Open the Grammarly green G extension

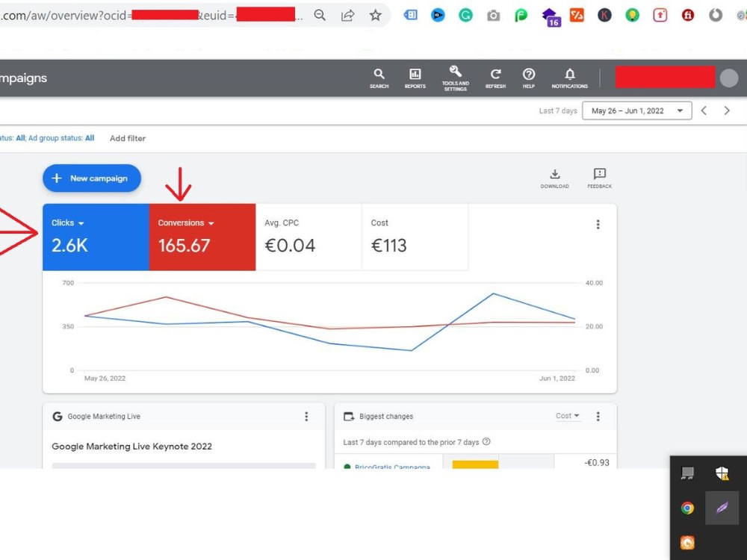[465, 15]
